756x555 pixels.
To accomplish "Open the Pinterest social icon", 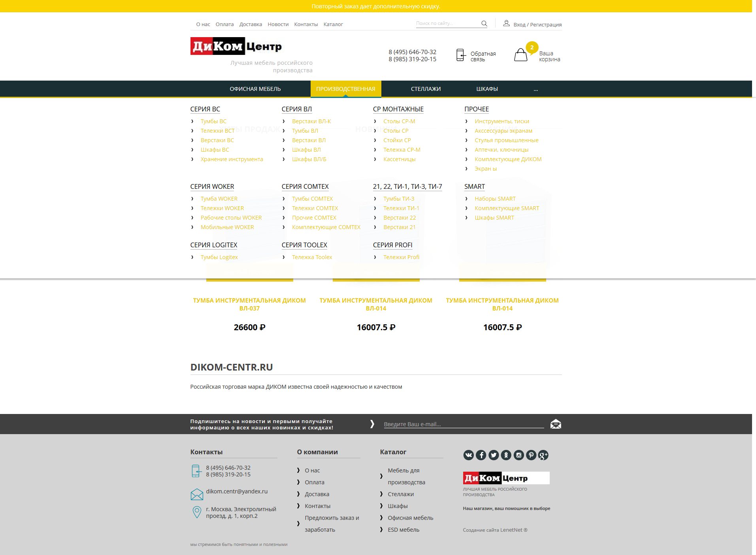I will (531, 455).
